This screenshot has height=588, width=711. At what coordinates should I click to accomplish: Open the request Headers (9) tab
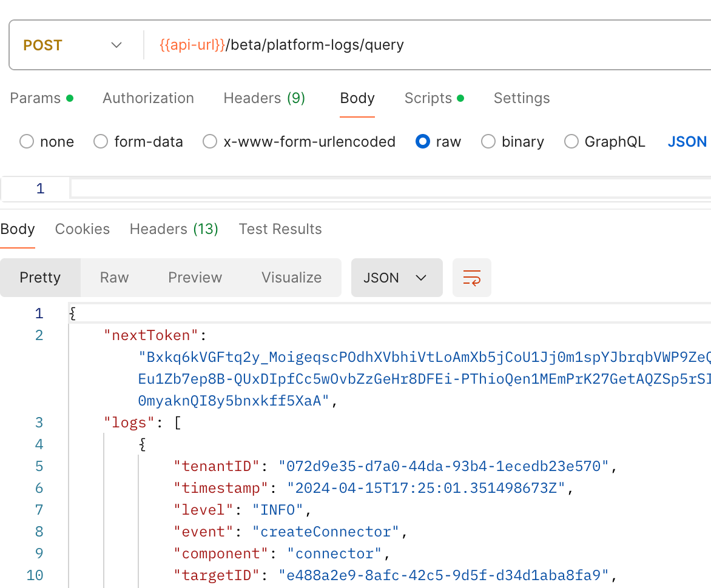(264, 98)
